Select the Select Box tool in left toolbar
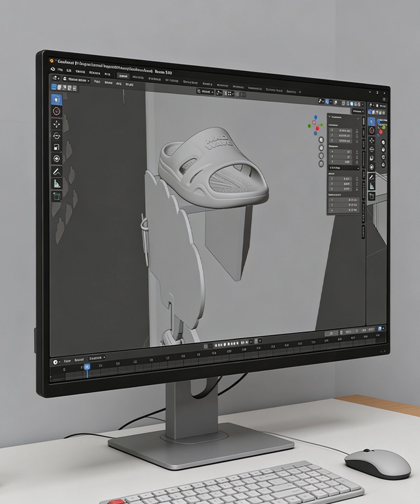The height and width of the screenshot is (504, 420). pos(56,99)
